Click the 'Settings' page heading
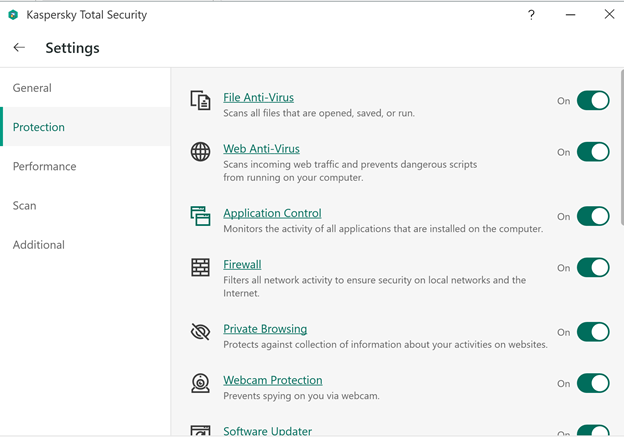The image size is (624, 438). coord(72,48)
